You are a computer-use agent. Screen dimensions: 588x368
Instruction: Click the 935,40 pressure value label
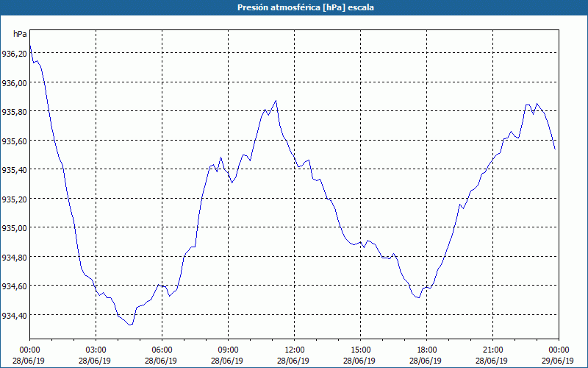(x=14, y=170)
